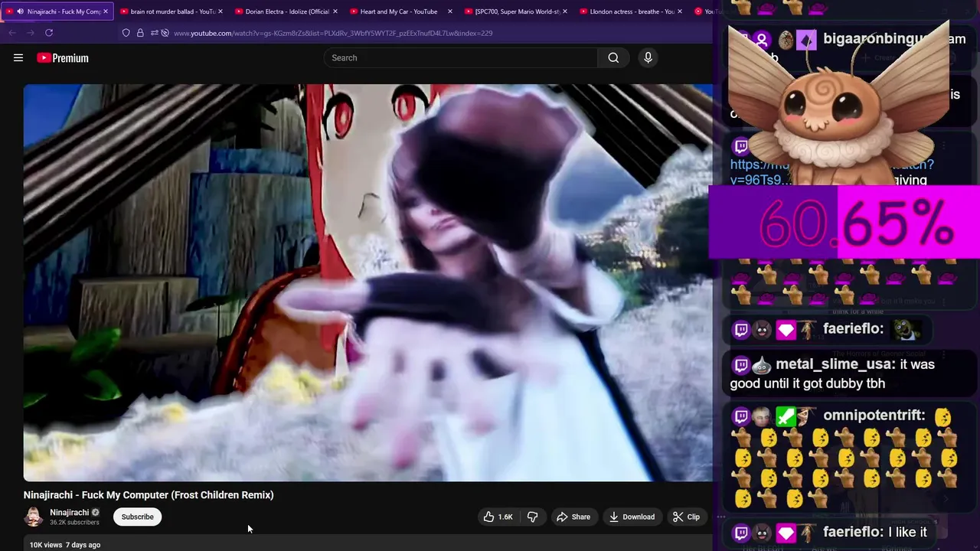Go back in browser history
Screen dimensions: 980x551
(x=12, y=33)
